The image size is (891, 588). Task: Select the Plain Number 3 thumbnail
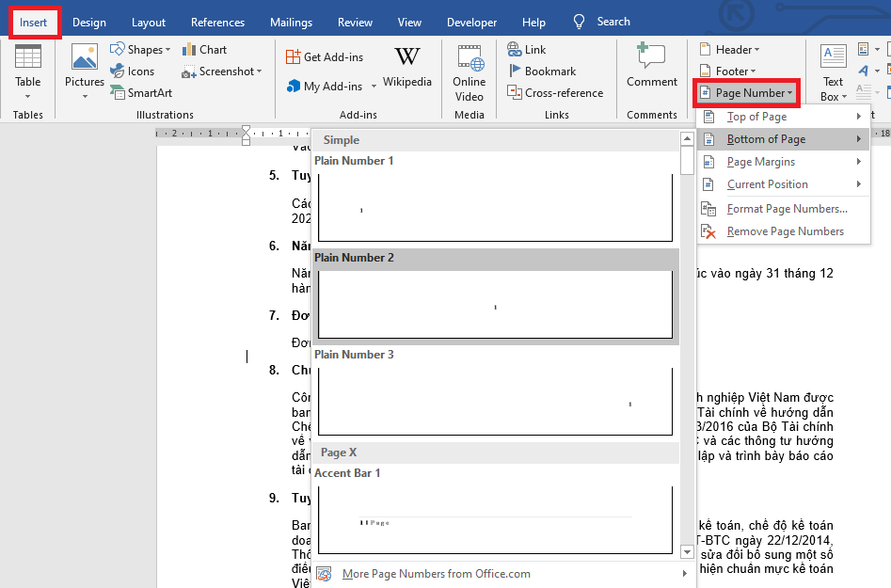click(x=495, y=402)
